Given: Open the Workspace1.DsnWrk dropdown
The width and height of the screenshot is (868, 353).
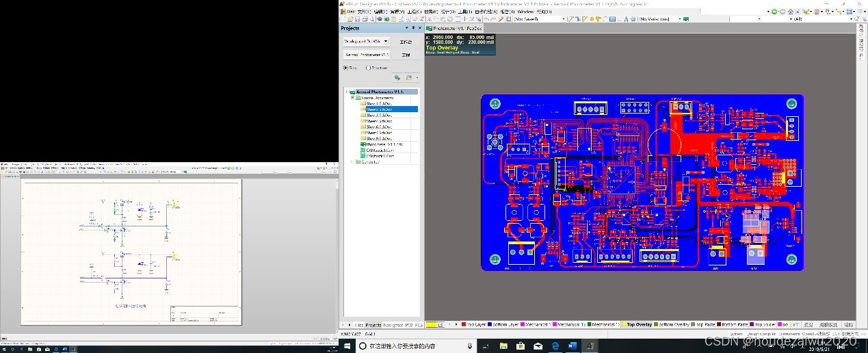Looking at the screenshot, I should coord(385,41).
